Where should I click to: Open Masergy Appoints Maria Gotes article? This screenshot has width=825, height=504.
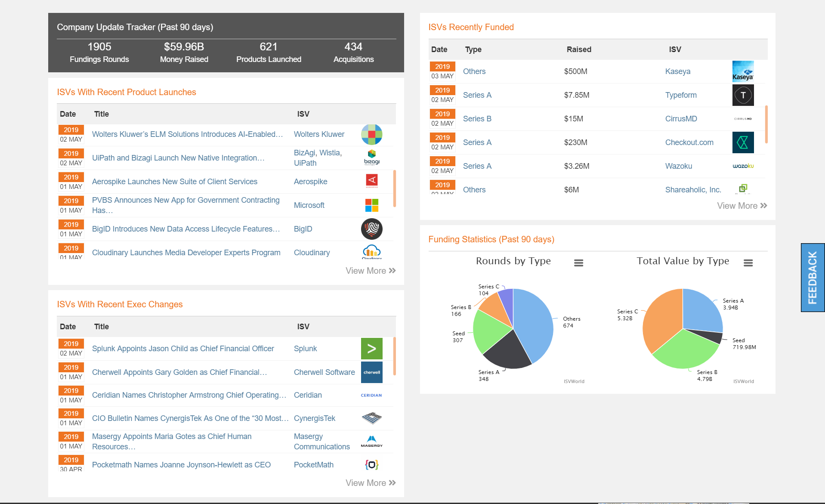[172, 442]
